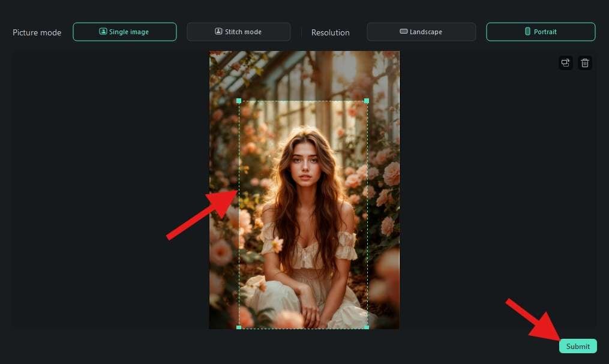The width and height of the screenshot is (609, 364).
Task: Click top-right crop handle
Action: point(366,101)
